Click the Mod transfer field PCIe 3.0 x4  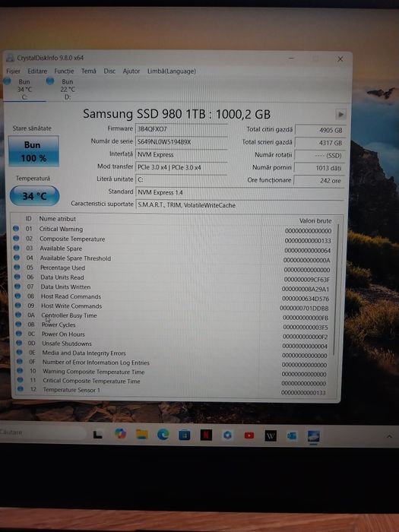pos(181,167)
